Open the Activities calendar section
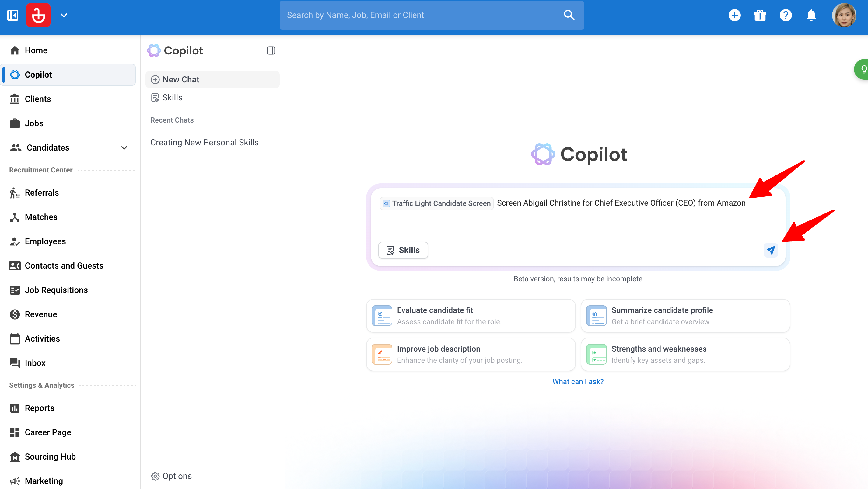The width and height of the screenshot is (868, 489). pos(68,338)
